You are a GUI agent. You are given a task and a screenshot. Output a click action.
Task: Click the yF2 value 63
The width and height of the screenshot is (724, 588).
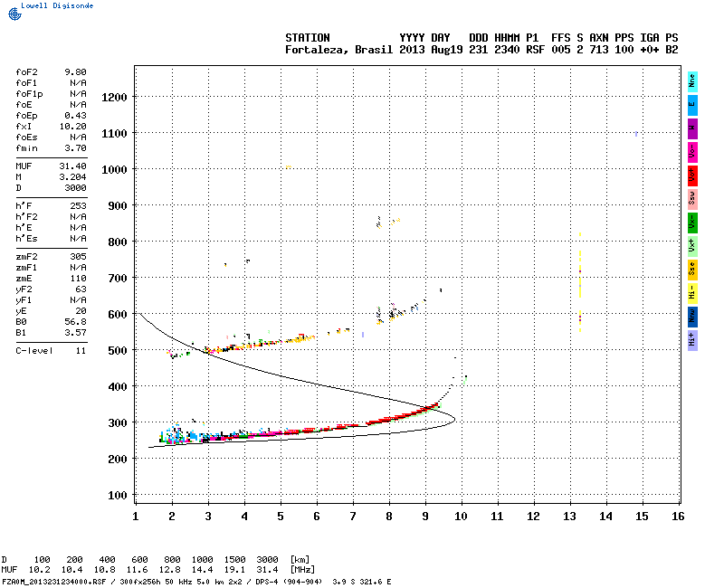(x=81, y=289)
